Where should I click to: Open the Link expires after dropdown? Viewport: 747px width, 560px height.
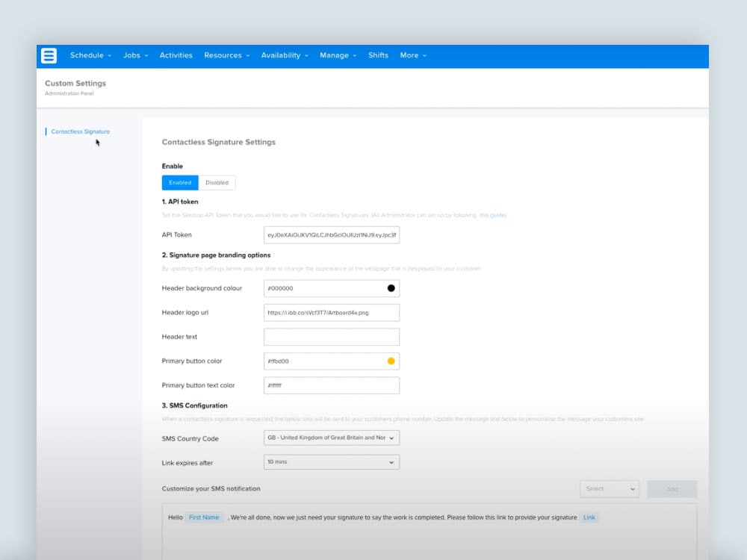[332, 462]
